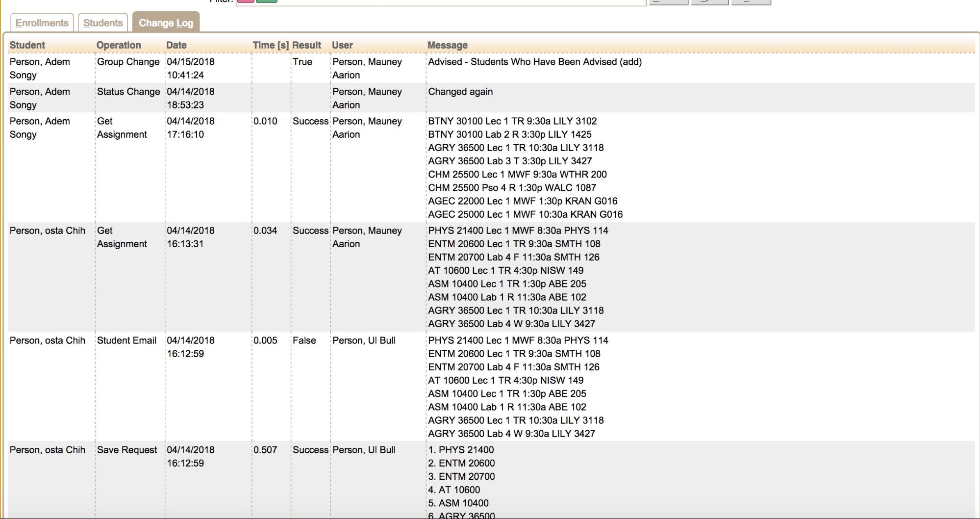Select the 'Advised - Students Who Have Been Advised' message
This screenshot has width=980, height=519.
tap(535, 62)
